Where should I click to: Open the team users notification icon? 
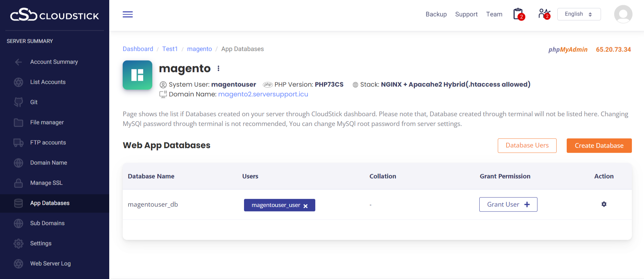point(544,14)
